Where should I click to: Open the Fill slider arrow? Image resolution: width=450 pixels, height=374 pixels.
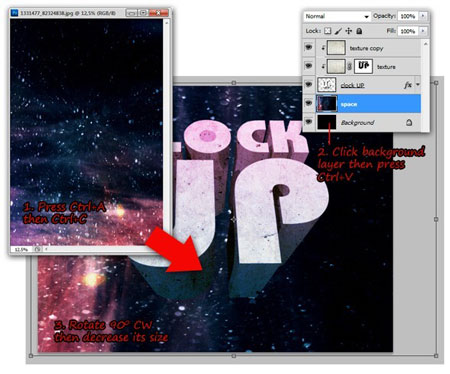point(423,31)
